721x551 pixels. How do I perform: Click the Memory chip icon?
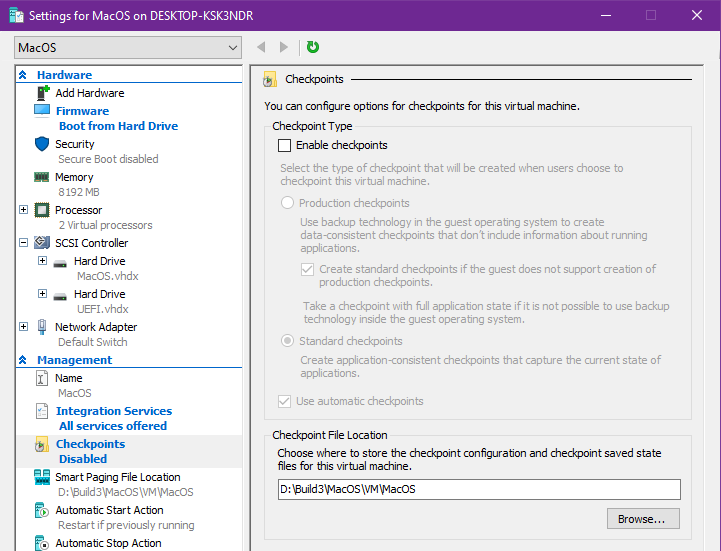[x=42, y=177]
